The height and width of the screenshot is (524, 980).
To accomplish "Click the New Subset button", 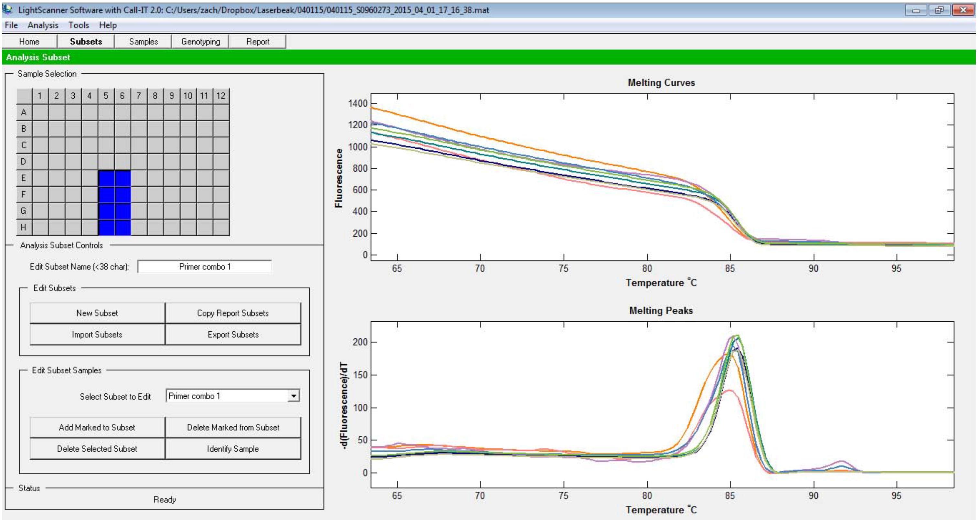I will tap(97, 313).
